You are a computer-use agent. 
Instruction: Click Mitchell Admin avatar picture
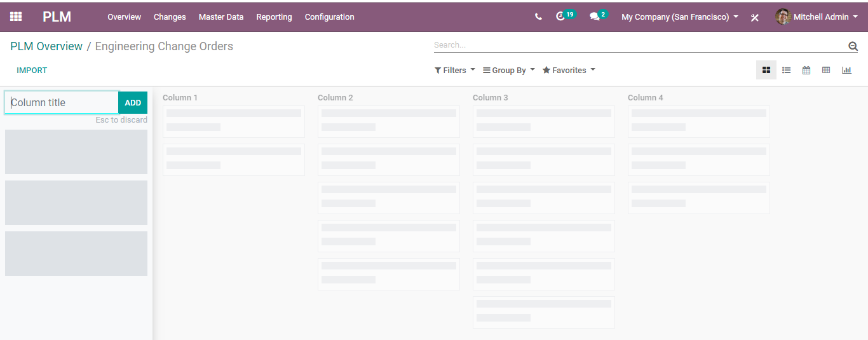click(783, 17)
